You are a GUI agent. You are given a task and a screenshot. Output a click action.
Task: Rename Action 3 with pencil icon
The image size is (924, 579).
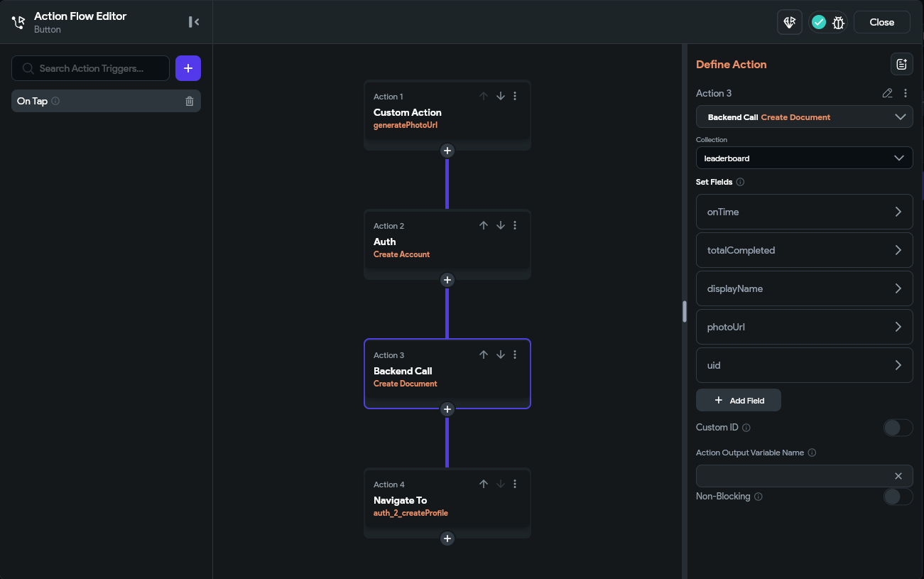tap(887, 93)
